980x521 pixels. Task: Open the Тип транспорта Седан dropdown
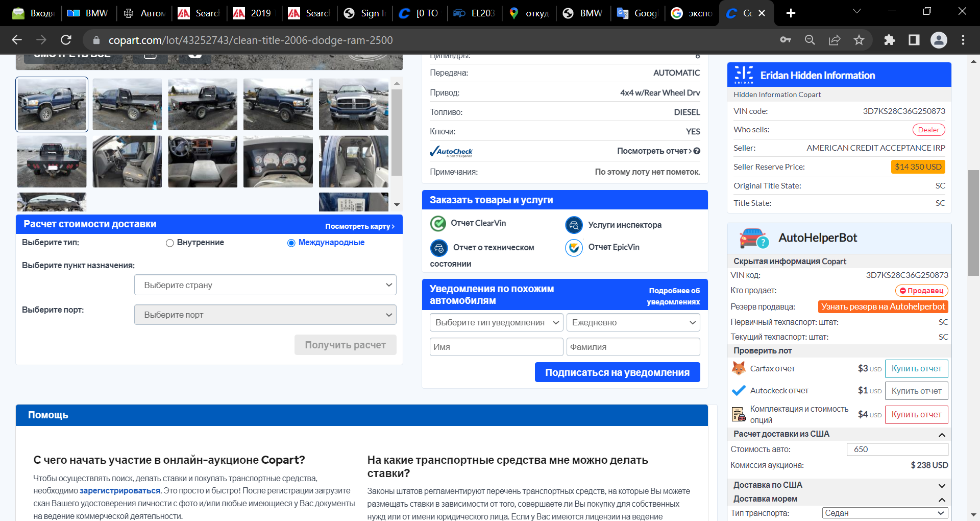pos(885,513)
